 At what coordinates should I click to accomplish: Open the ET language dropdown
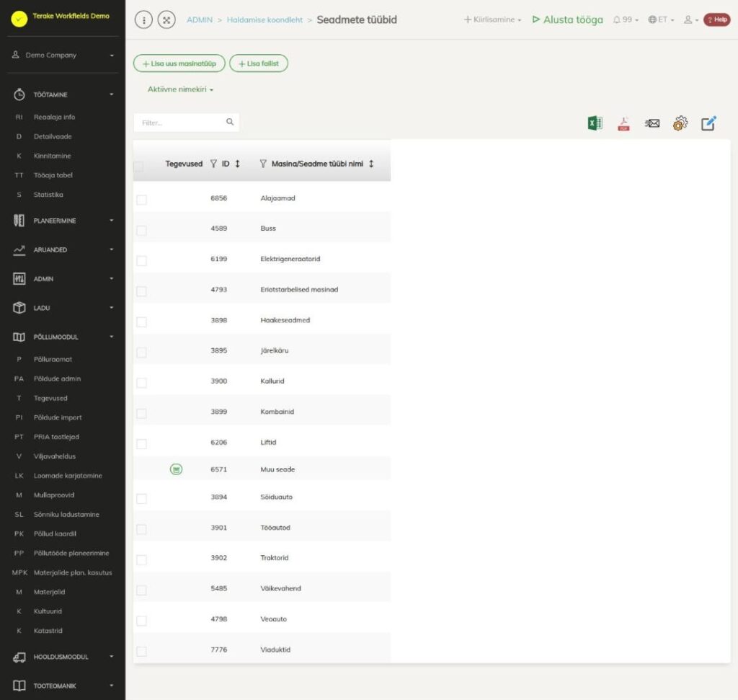coord(662,19)
